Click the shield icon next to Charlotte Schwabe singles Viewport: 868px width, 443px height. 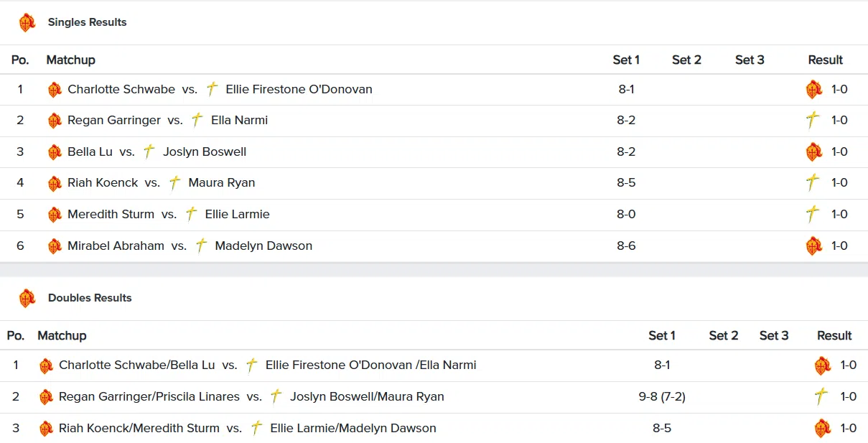[55, 90]
